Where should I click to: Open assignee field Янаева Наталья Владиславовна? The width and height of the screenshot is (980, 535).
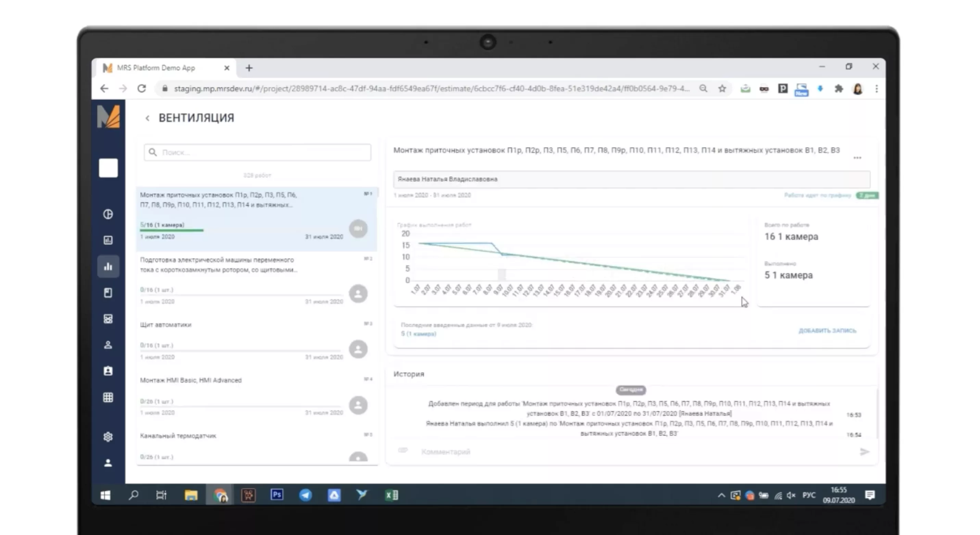coord(631,179)
